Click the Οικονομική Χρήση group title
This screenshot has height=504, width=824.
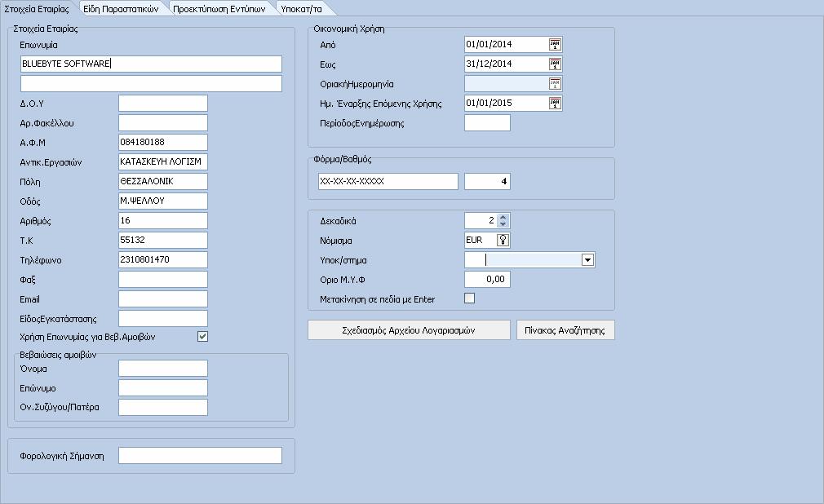coord(349,29)
